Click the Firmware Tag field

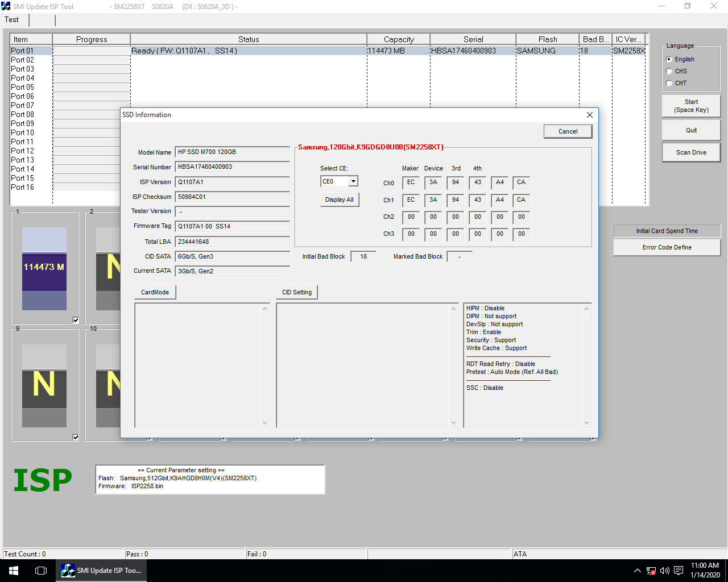[232, 227]
